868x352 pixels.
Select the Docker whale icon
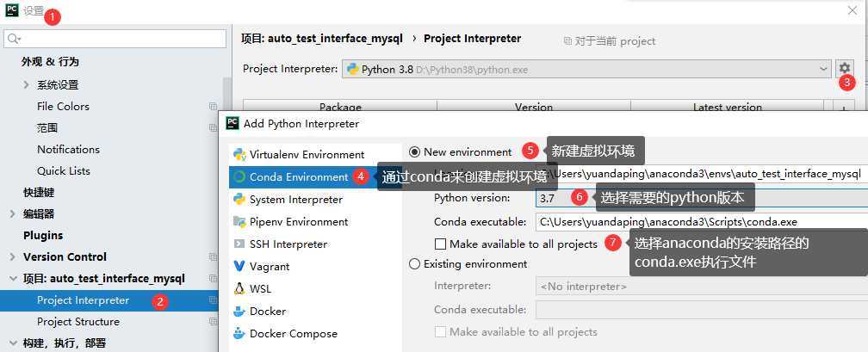[239, 311]
